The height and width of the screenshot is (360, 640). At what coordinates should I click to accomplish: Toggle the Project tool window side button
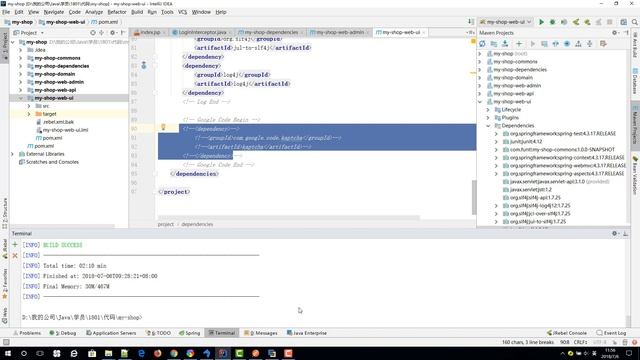pyautogui.click(x=5, y=45)
